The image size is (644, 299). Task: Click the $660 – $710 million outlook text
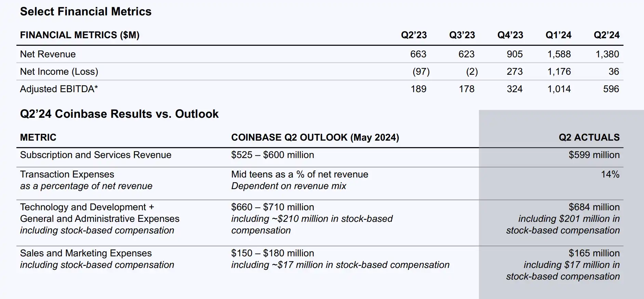(x=272, y=207)
